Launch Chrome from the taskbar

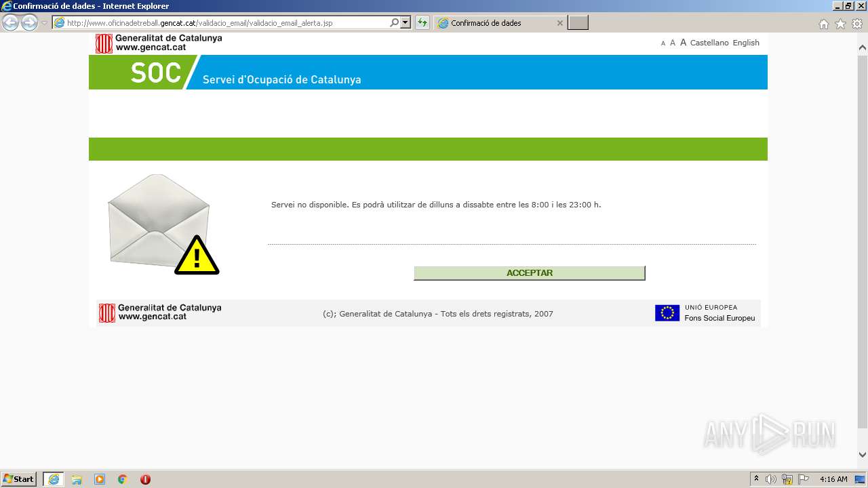[x=123, y=479]
